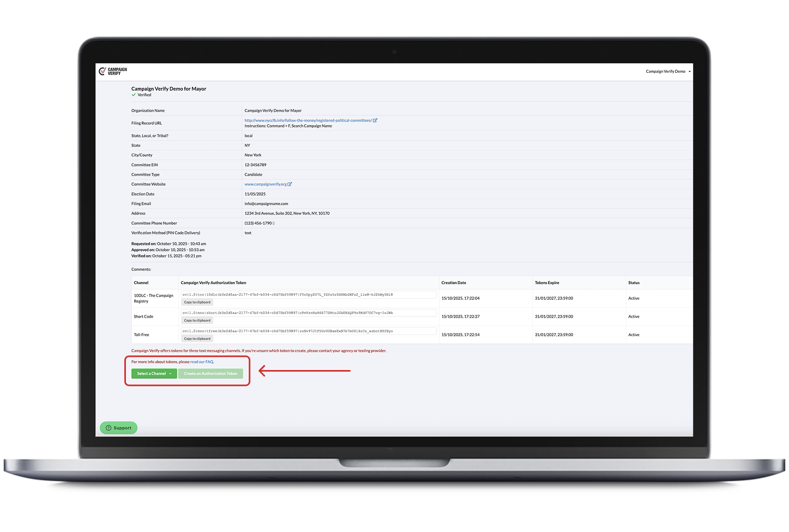Click the 10DLC authorization token field
This screenshot has height=532, width=789.
308,295
